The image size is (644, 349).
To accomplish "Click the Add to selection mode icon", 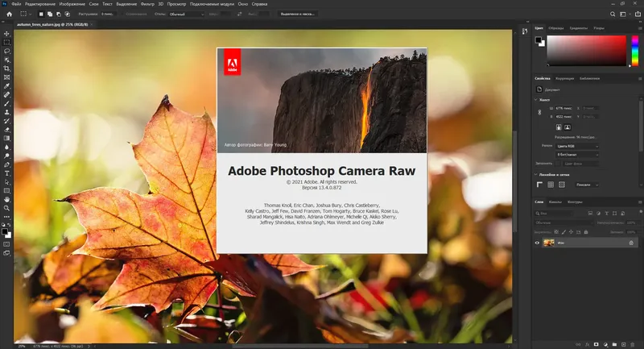I will coord(50,14).
